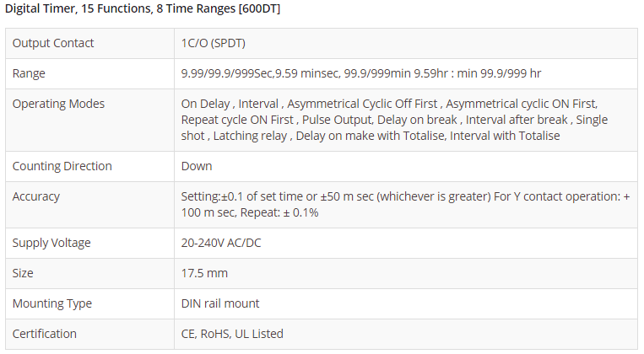Click the '20-240V AC/DC' value
The height and width of the screenshot is (354, 644).
tap(221, 243)
